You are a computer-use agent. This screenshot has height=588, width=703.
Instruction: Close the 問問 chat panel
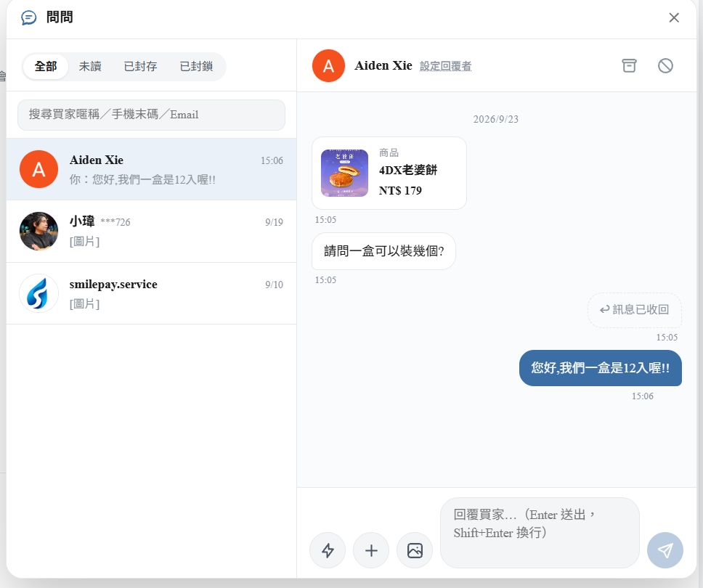[x=674, y=17]
